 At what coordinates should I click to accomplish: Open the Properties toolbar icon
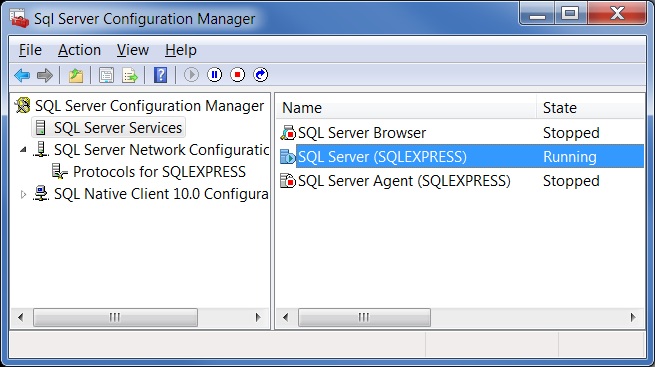click(106, 75)
